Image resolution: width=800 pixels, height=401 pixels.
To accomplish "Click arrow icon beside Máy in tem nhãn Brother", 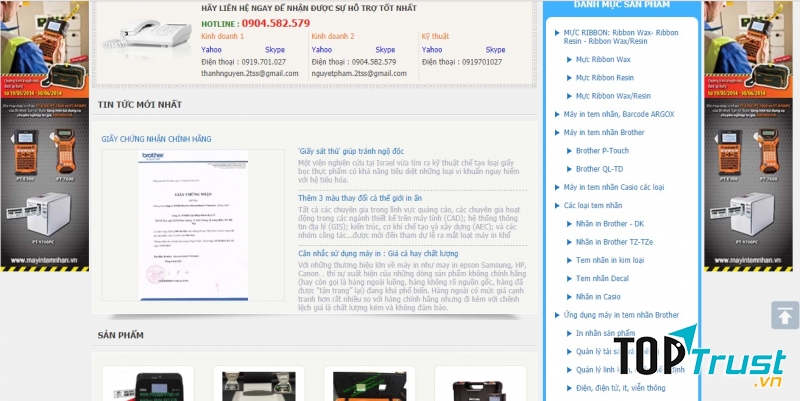I will [x=557, y=132].
